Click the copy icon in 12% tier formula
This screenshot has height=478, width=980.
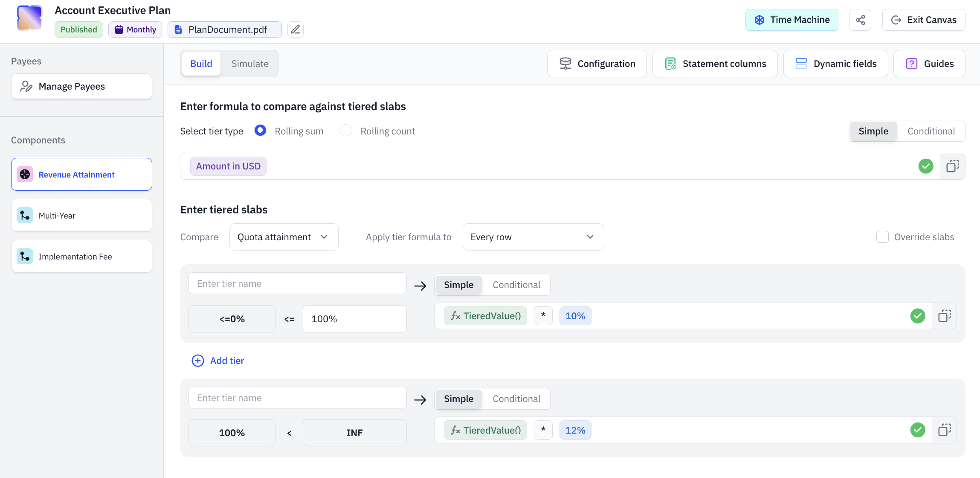point(945,430)
